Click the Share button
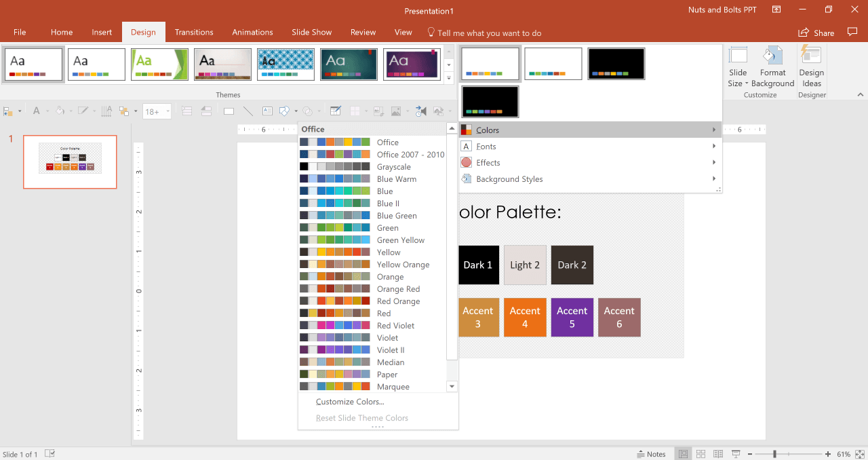 (x=816, y=33)
